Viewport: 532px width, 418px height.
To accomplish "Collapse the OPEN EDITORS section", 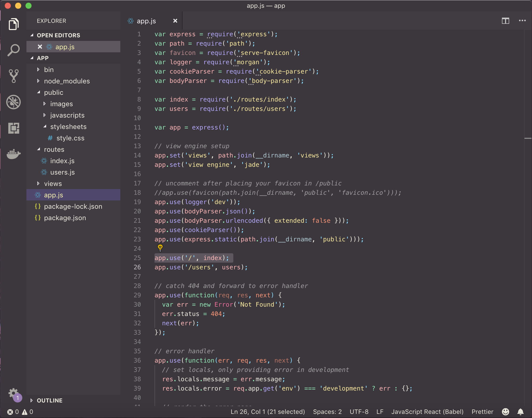I will click(x=58, y=35).
